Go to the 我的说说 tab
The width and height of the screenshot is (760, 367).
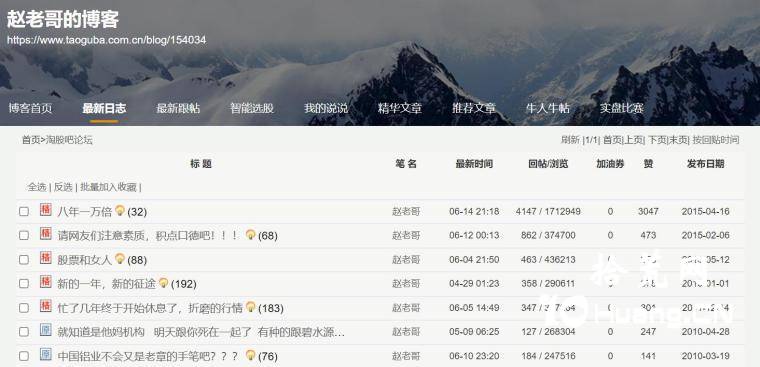click(x=326, y=108)
